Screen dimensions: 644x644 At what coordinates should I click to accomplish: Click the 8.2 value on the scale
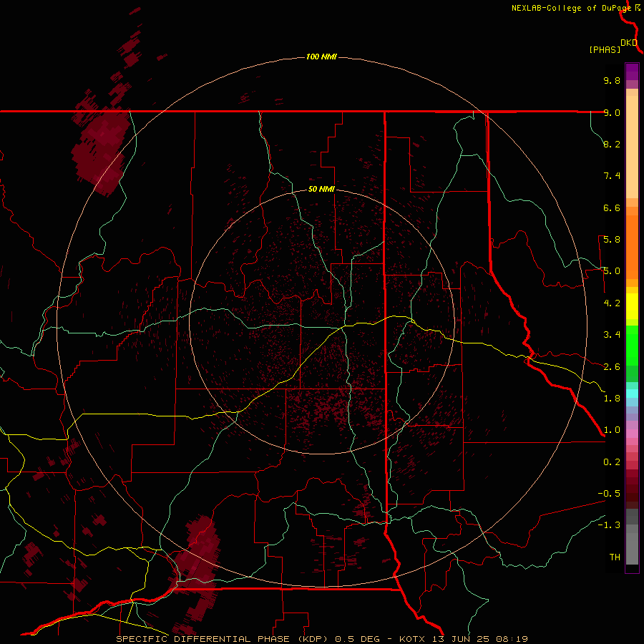tap(612, 144)
